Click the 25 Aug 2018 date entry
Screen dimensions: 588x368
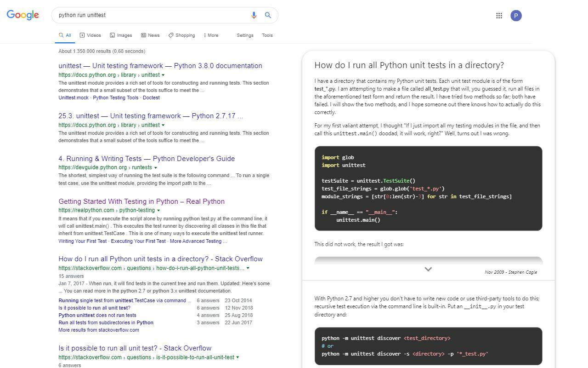point(239,315)
